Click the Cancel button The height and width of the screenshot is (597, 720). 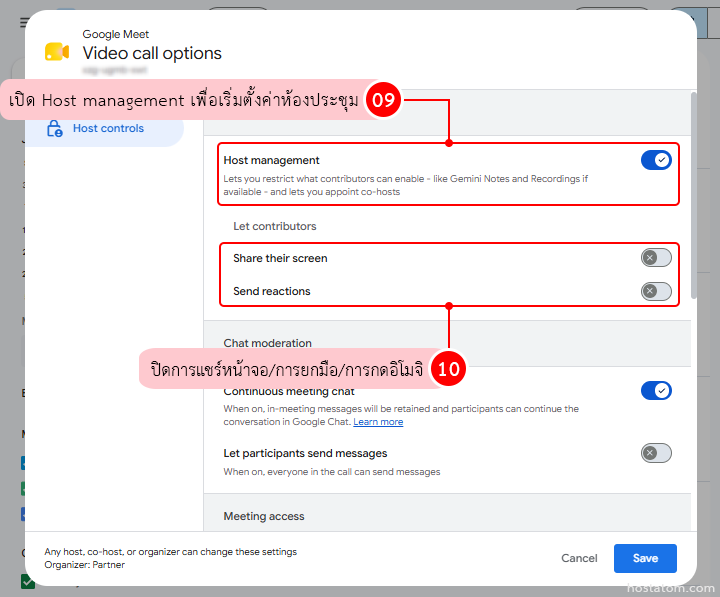[x=579, y=558]
